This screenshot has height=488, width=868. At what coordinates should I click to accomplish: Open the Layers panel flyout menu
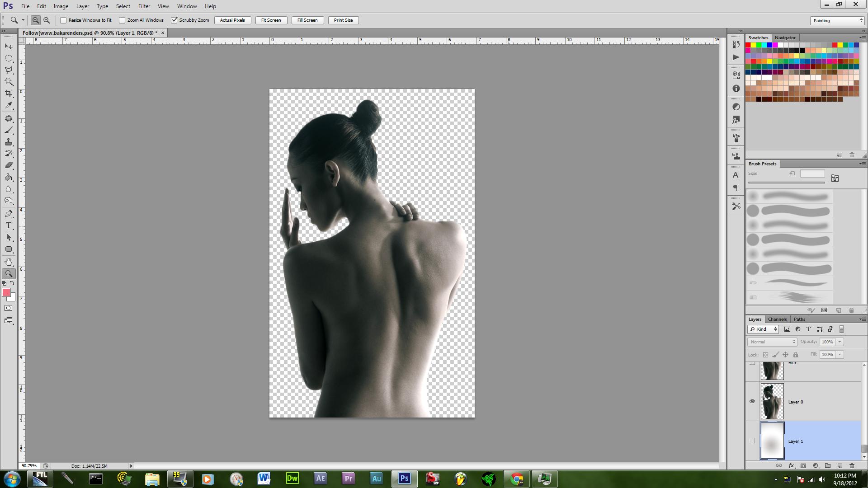[x=862, y=319]
